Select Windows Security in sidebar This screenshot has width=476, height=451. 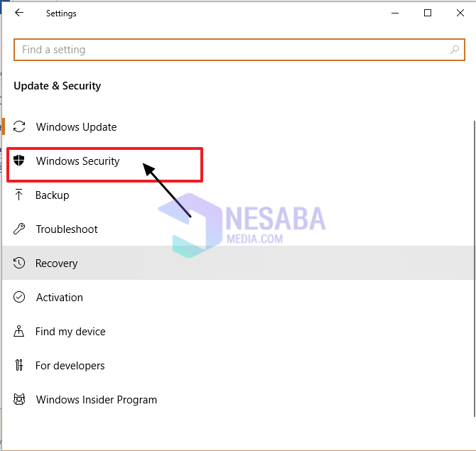tap(78, 161)
